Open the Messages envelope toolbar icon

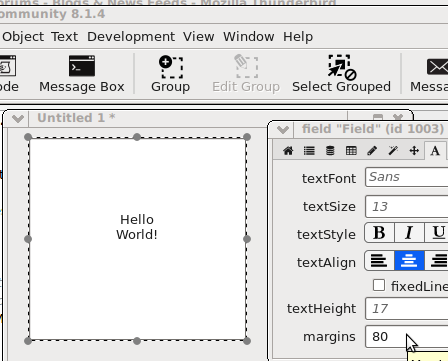point(430,74)
